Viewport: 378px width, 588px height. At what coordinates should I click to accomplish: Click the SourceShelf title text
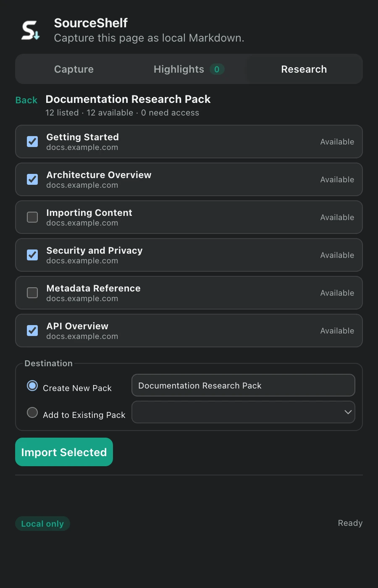91,23
